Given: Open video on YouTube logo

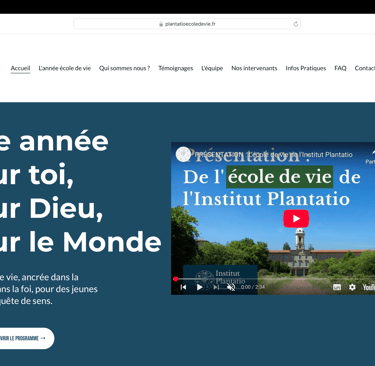Looking at the screenshot, I should coord(369,287).
